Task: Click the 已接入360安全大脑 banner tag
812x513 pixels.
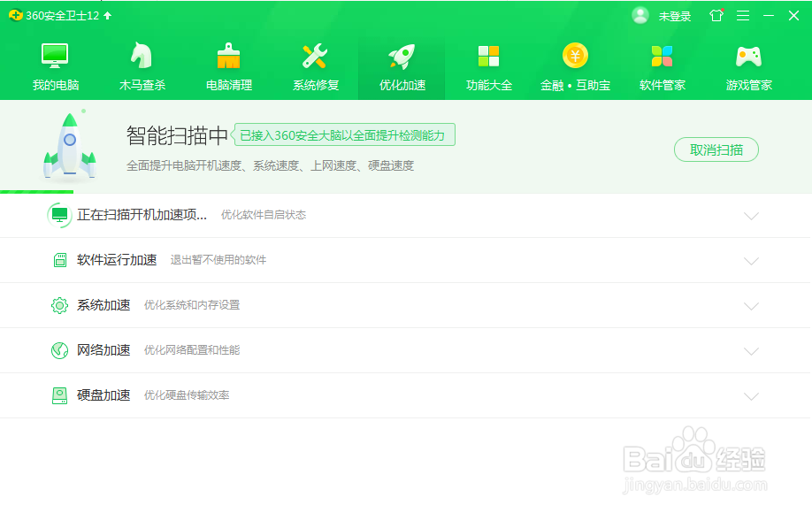Action: point(343,134)
